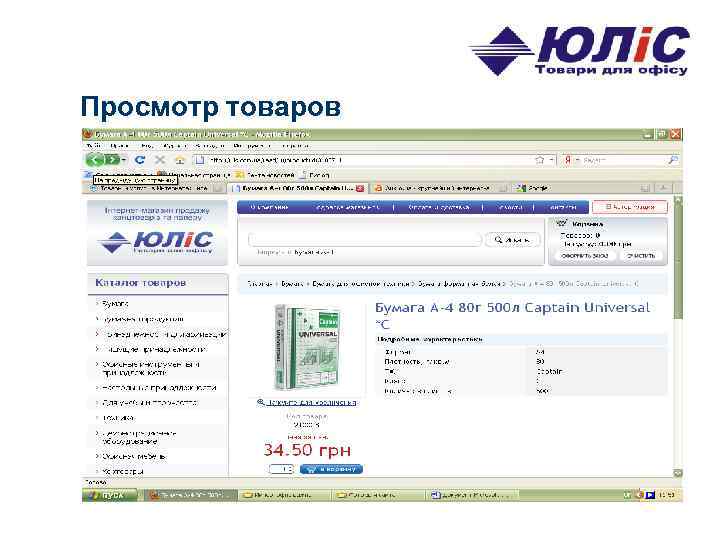Expand the 'Настольные принадлежности' catalog category
720x540 pixels.
point(159,388)
